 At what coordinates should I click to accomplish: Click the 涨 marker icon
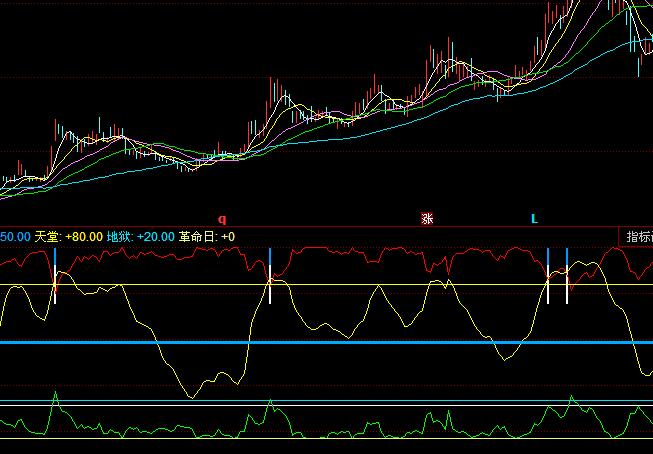(x=427, y=218)
